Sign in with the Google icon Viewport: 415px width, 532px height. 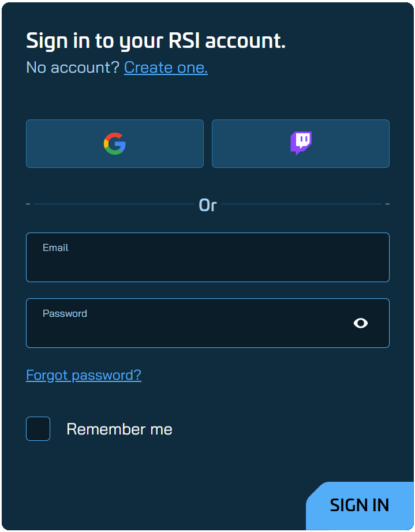tap(115, 144)
